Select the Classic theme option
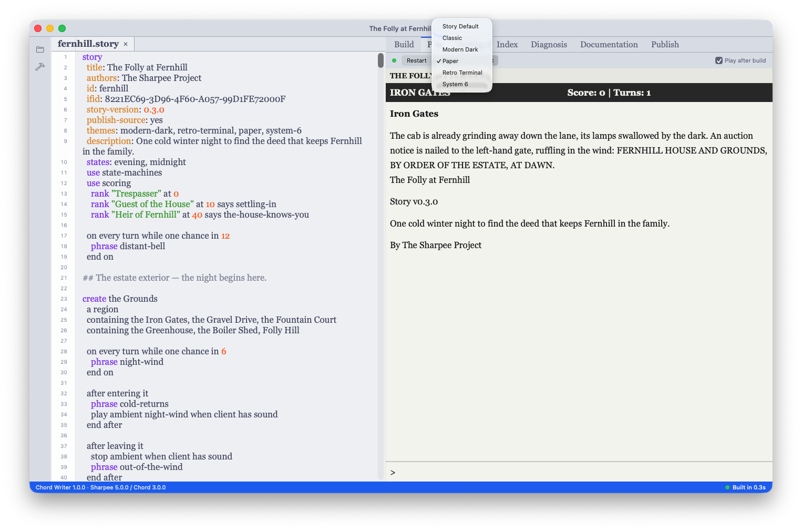 [452, 38]
